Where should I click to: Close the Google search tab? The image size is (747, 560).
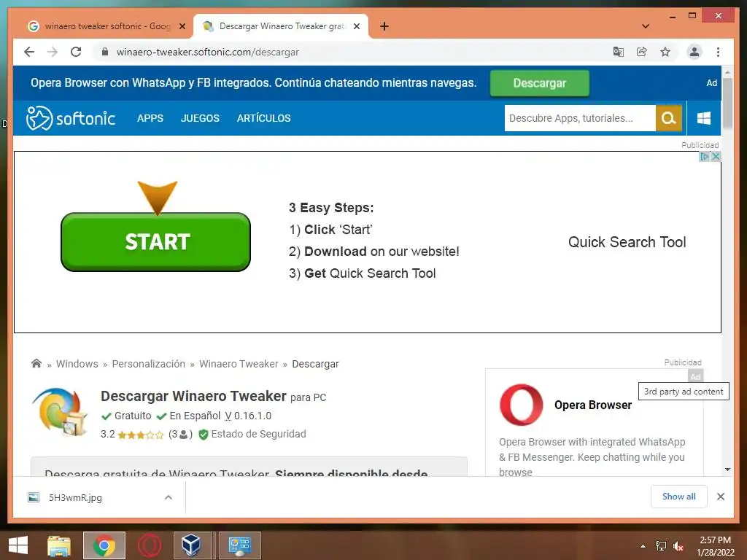point(182,26)
